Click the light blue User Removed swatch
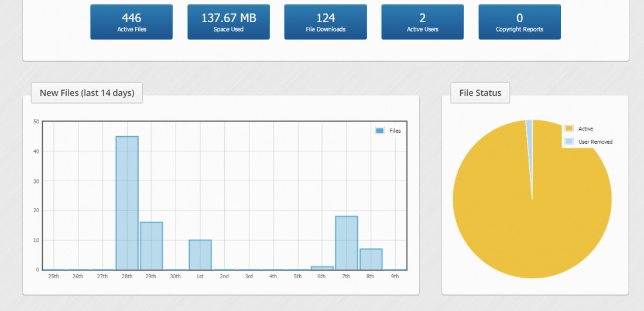 pos(568,141)
